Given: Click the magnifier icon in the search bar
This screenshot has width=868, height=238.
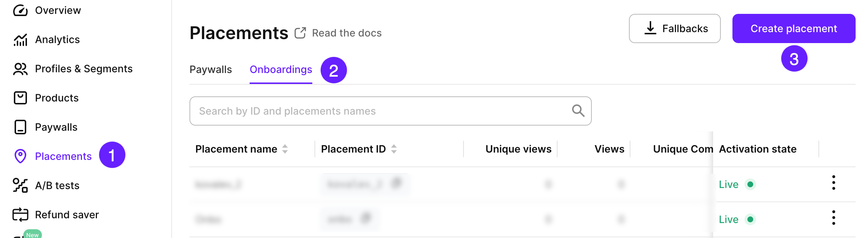Looking at the screenshot, I should (x=578, y=111).
